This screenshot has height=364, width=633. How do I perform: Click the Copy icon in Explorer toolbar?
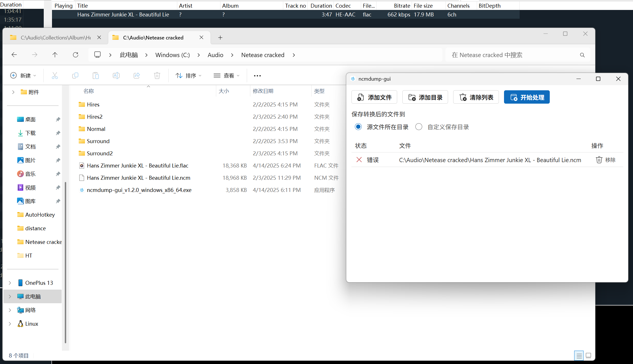click(x=75, y=76)
